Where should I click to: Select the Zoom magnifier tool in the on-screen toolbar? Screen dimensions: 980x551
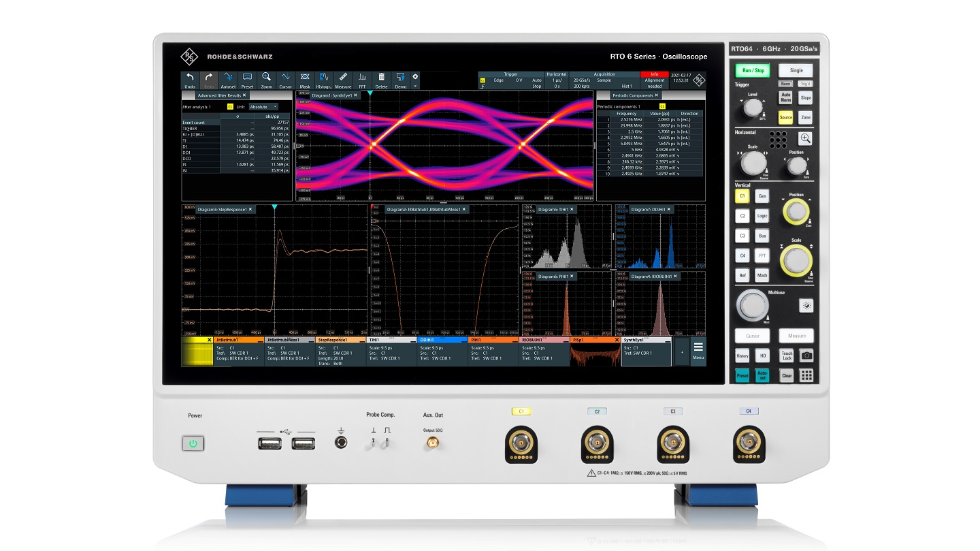(267, 80)
